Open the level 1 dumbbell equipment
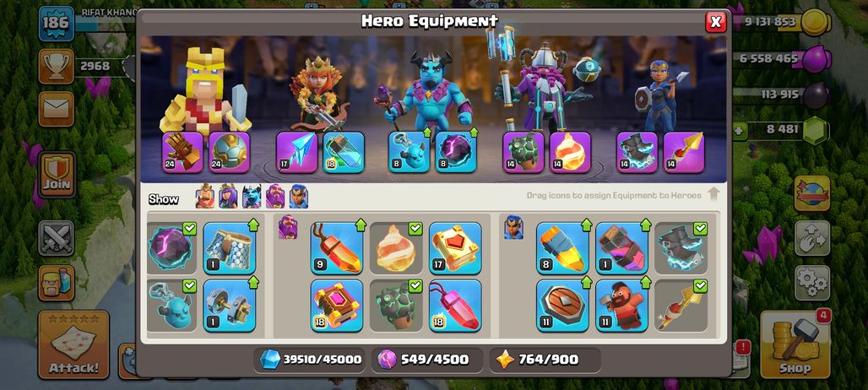 tap(229, 306)
